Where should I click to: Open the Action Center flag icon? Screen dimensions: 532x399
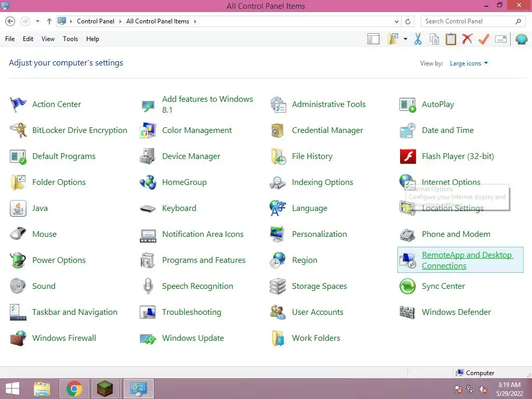click(x=18, y=104)
